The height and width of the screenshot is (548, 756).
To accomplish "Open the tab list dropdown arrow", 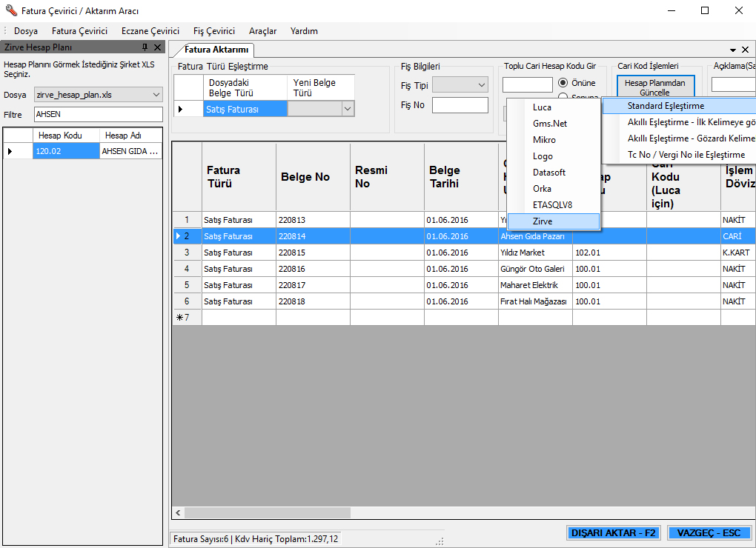I will (733, 50).
